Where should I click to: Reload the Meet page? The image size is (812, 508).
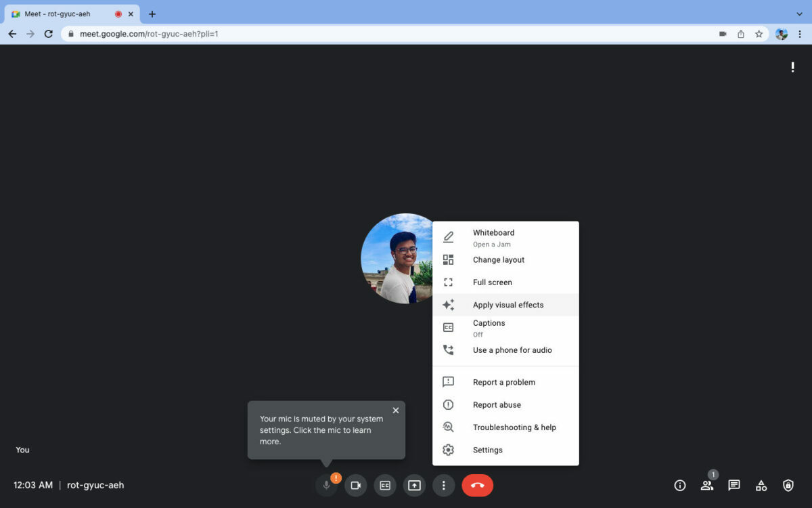[48, 33]
